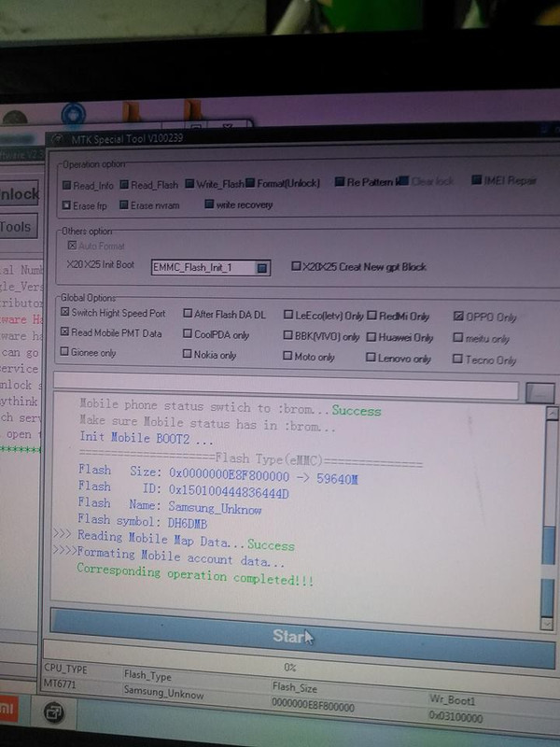The height and width of the screenshot is (747, 560).
Task: Click Unlock button in background window
Action: pyautogui.click(x=19, y=193)
